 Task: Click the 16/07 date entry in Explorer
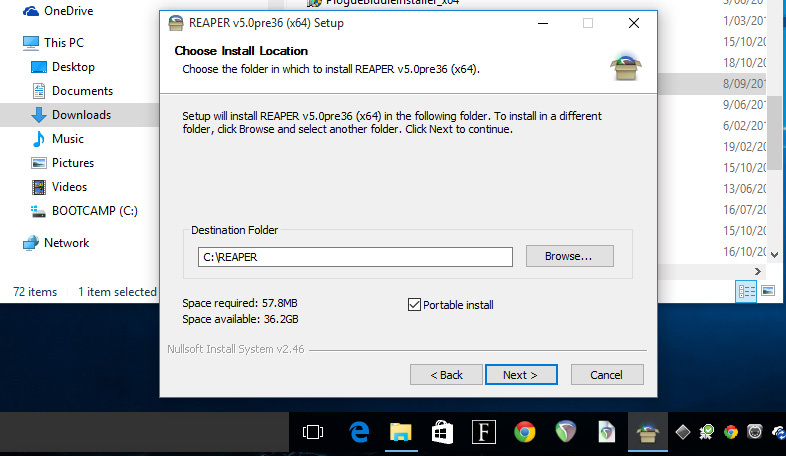coord(744,210)
